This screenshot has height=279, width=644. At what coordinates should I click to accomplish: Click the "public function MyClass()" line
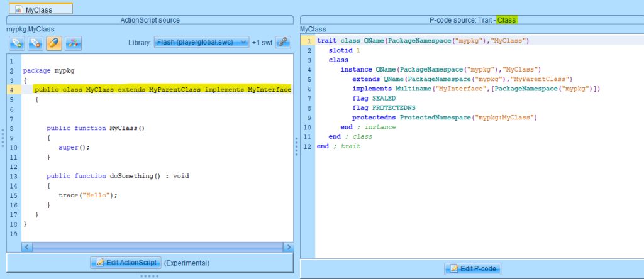coord(96,128)
